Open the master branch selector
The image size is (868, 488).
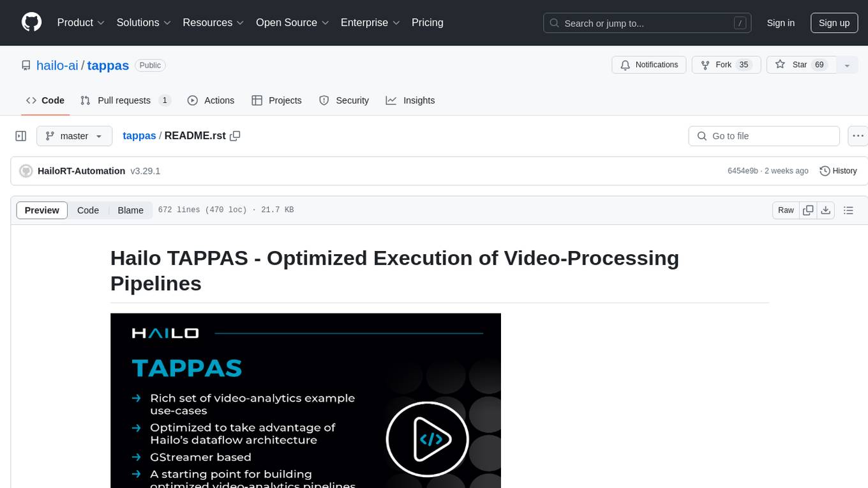click(x=75, y=136)
